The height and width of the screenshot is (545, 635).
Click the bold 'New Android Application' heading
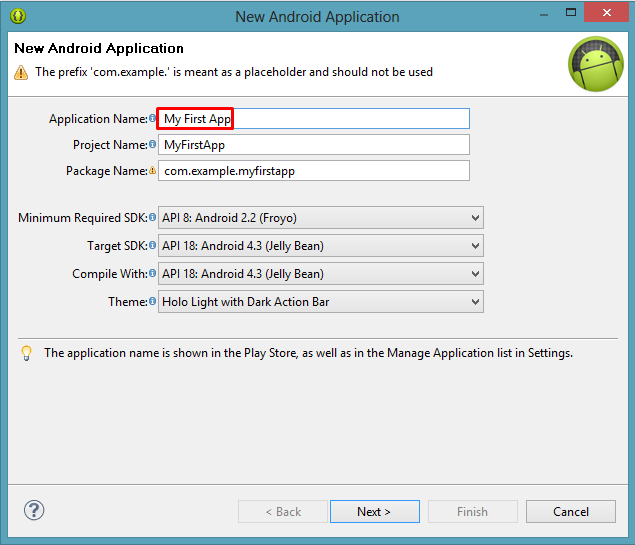[x=99, y=48]
